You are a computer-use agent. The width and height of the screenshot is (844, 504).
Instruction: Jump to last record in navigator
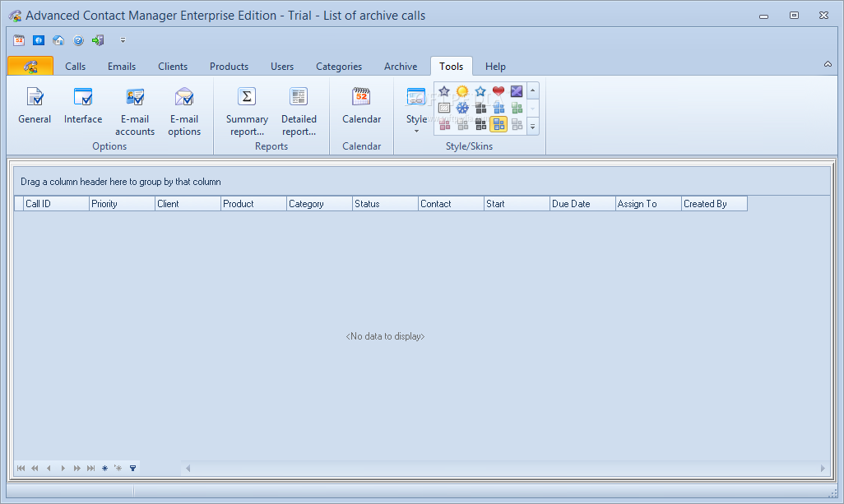91,468
